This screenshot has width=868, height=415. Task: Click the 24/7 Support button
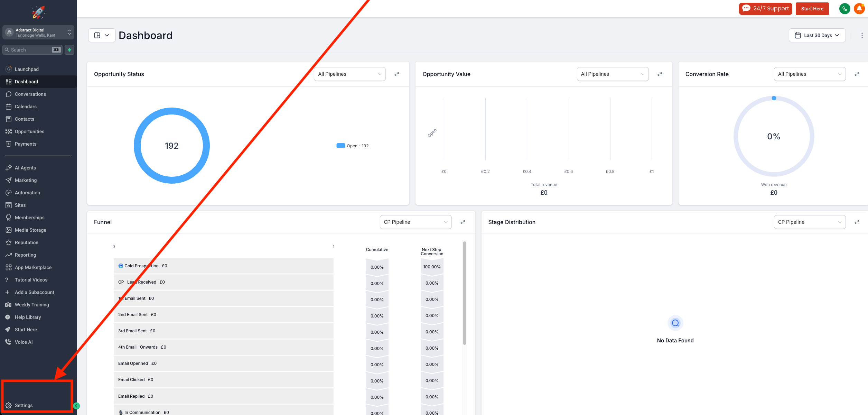point(765,9)
